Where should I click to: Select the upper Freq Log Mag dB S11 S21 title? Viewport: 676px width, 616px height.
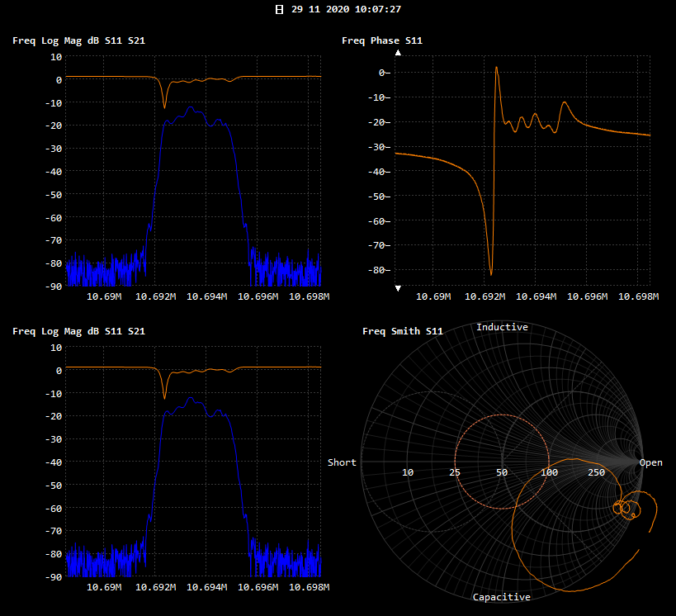(x=79, y=41)
